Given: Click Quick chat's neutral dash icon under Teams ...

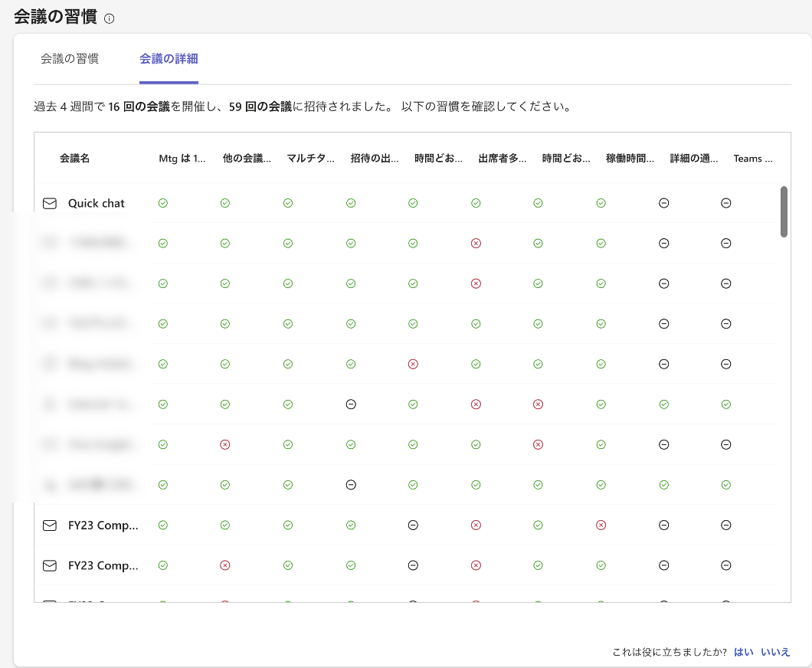Looking at the screenshot, I should tap(726, 203).
